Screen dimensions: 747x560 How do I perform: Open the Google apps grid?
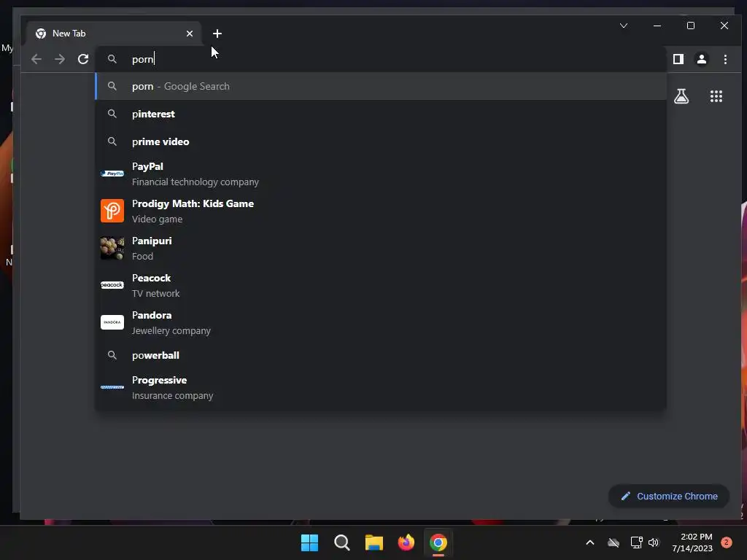point(716,96)
